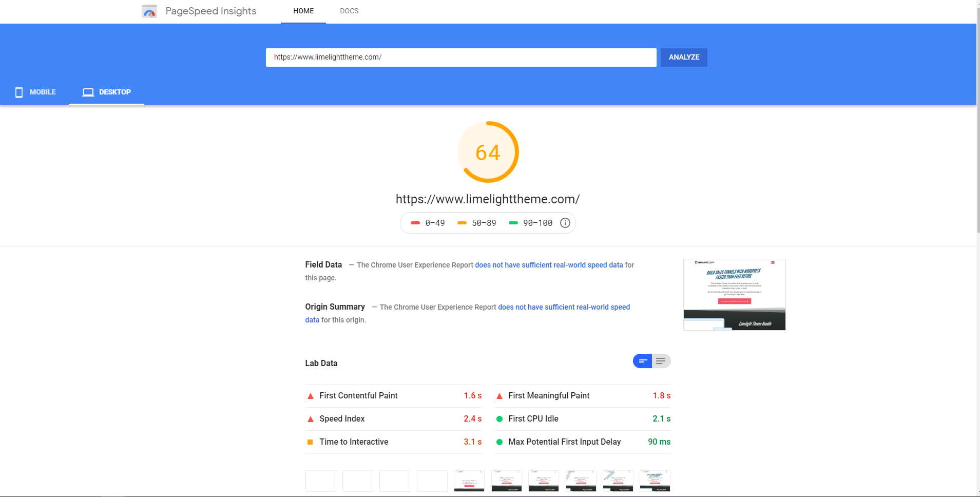
Task: Focus the URL input field
Action: pyautogui.click(x=461, y=58)
